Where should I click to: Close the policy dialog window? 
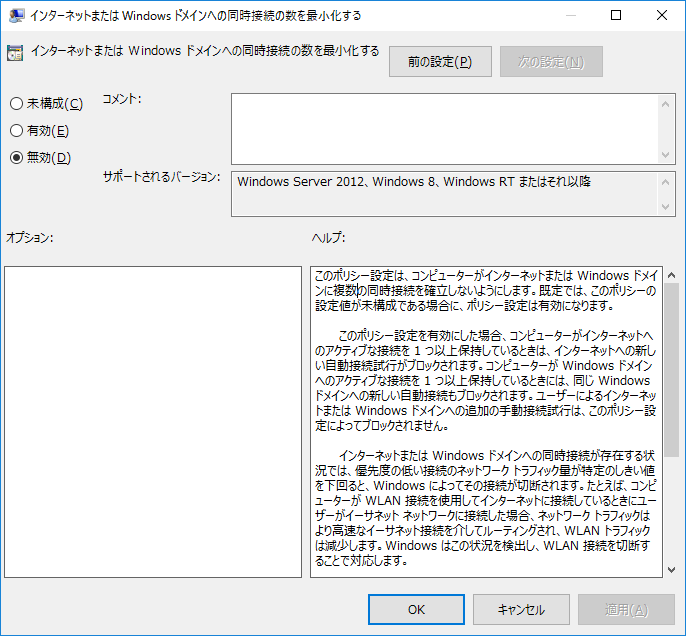pyautogui.click(x=662, y=15)
